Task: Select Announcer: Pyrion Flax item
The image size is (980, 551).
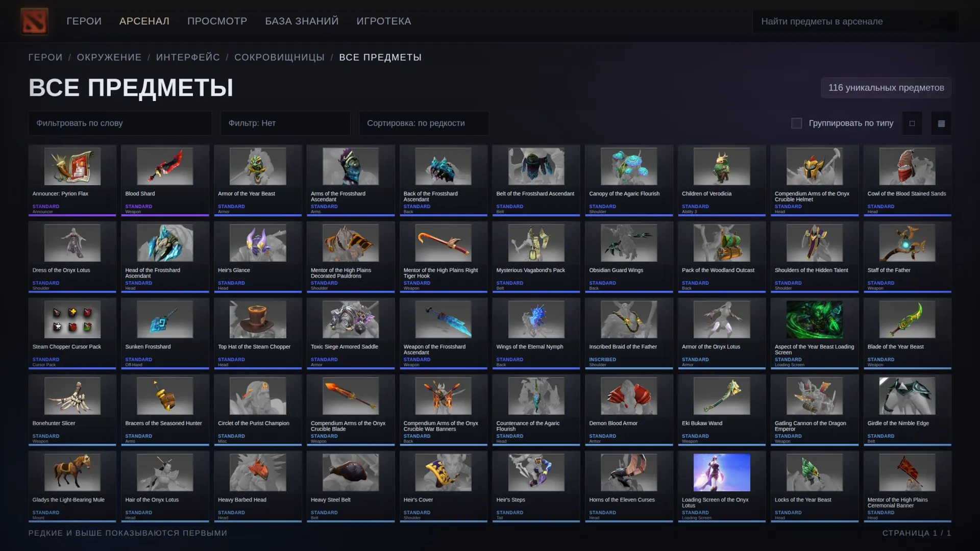Action: (x=72, y=180)
